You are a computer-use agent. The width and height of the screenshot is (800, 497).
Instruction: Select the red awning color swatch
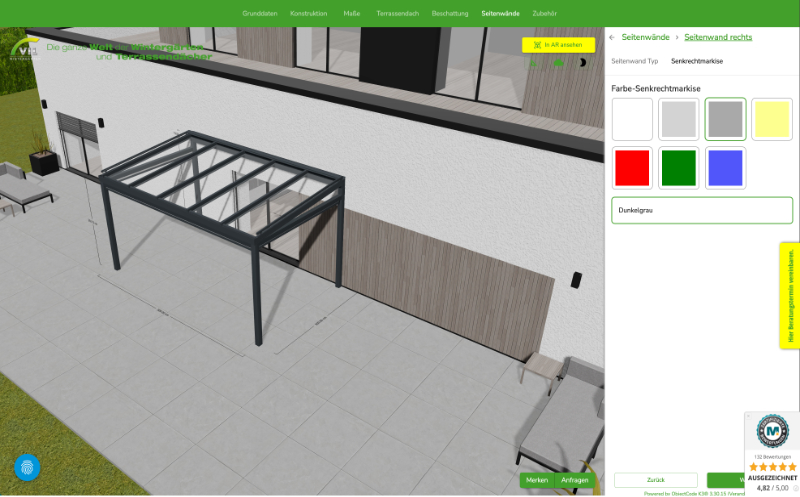[x=632, y=168]
